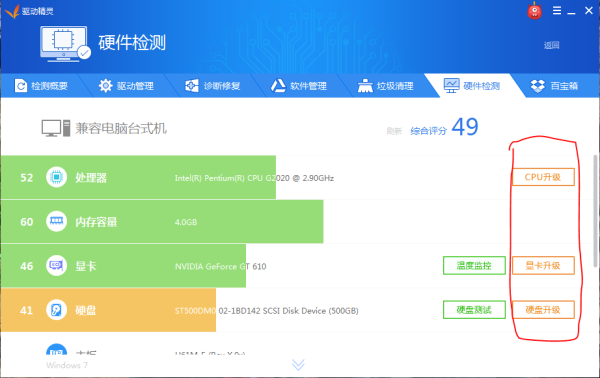This screenshot has height=378, width=600.
Task: Click the 内存容量 score 60
Action: click(27, 222)
